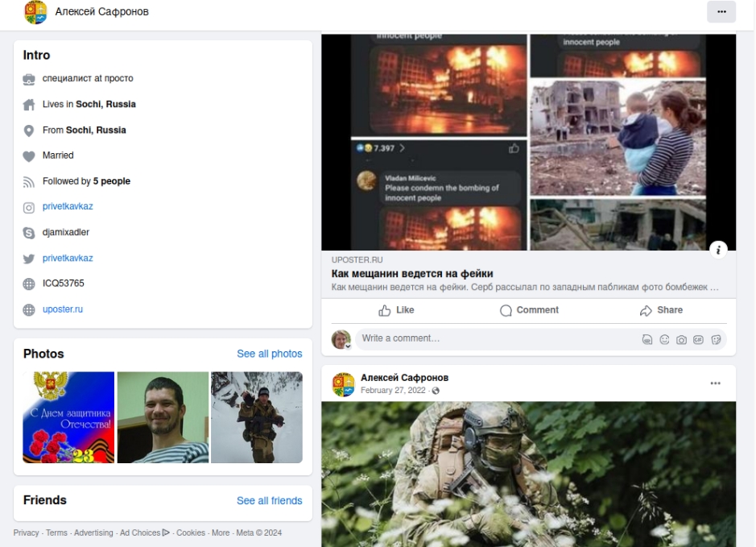Click Followed by 5 people
Viewport: 756px width, 547px height.
point(86,181)
